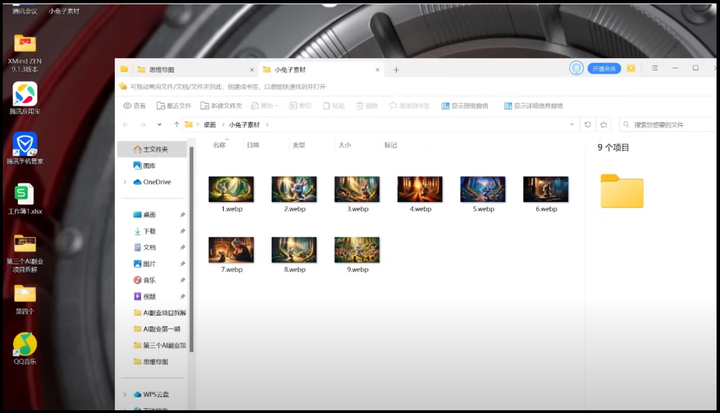Viewport: 720px width, 413px height.
Task: Sort by the 名称 column header
Action: pos(219,145)
